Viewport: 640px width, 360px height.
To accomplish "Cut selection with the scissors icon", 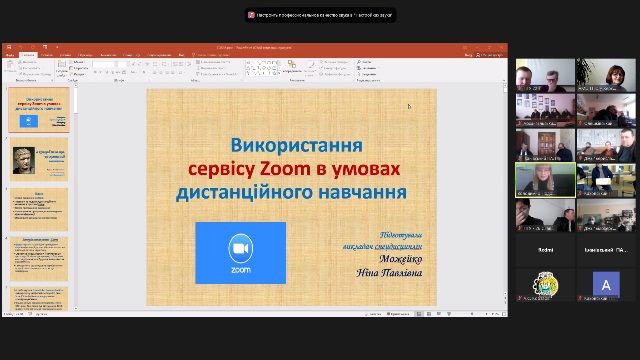I will (27, 62).
